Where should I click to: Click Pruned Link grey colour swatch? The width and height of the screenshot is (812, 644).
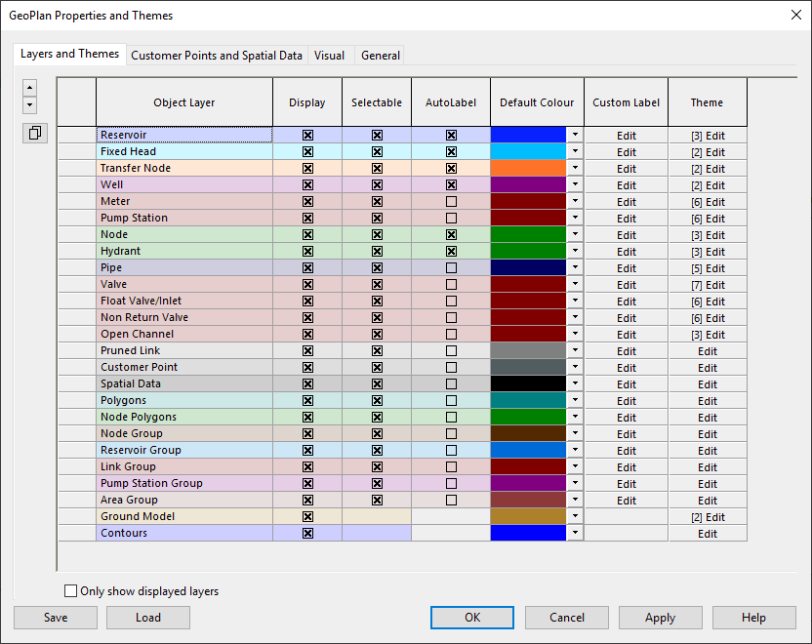point(528,350)
